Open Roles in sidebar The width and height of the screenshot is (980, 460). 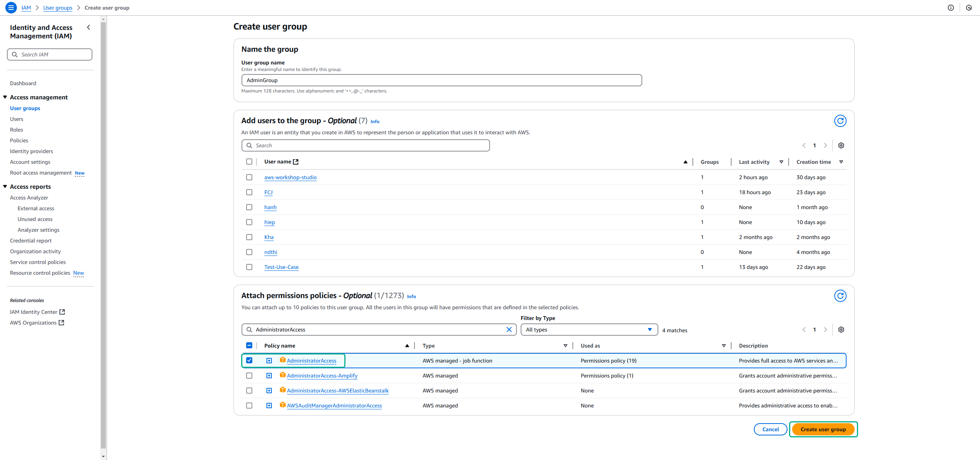pyautogui.click(x=16, y=130)
